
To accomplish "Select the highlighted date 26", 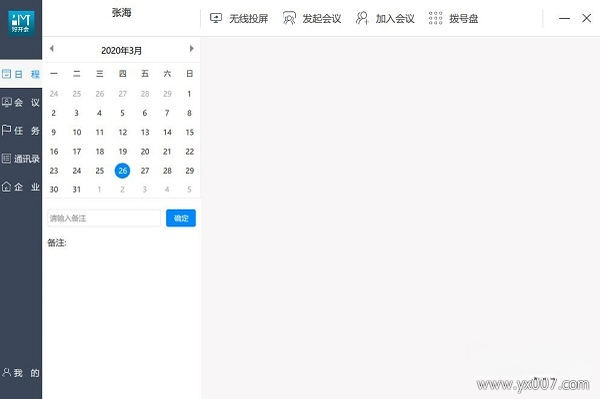I will coord(122,171).
